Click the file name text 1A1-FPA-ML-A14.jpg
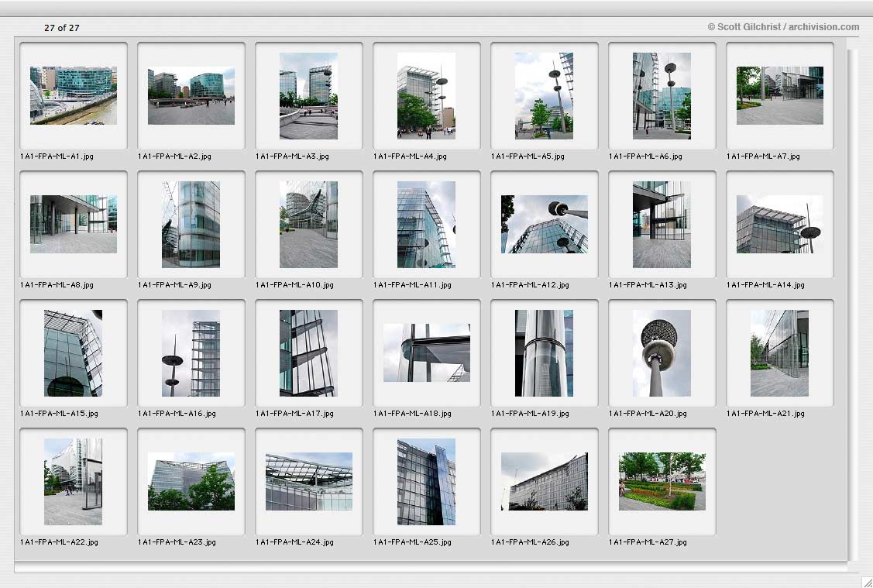Image resolution: width=873 pixels, height=588 pixels. (765, 285)
